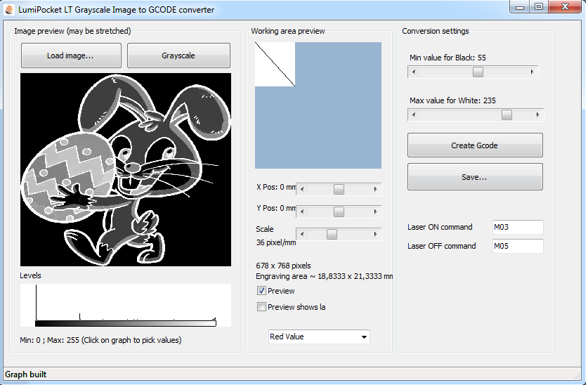This screenshot has width=588, height=385.
Task: Click the LumiPocket app icon in title bar
Action: (x=9, y=9)
